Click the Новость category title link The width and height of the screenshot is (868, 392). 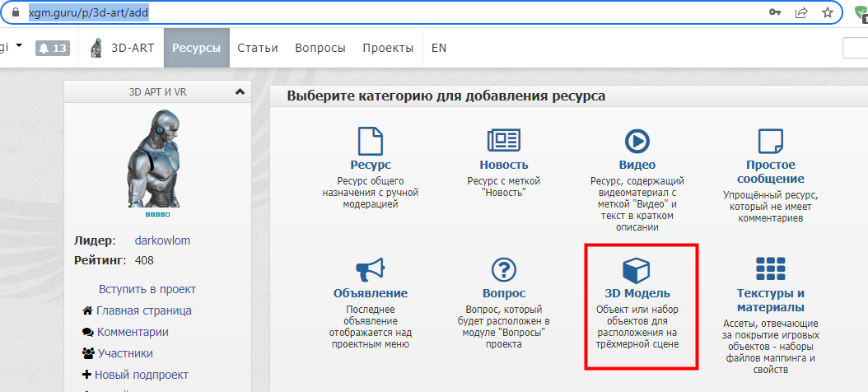504,165
